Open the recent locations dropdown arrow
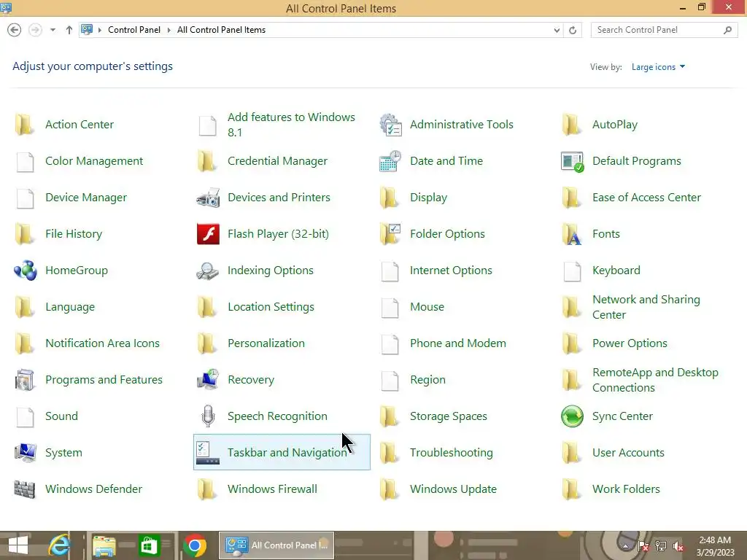747x560 pixels. 53,30
